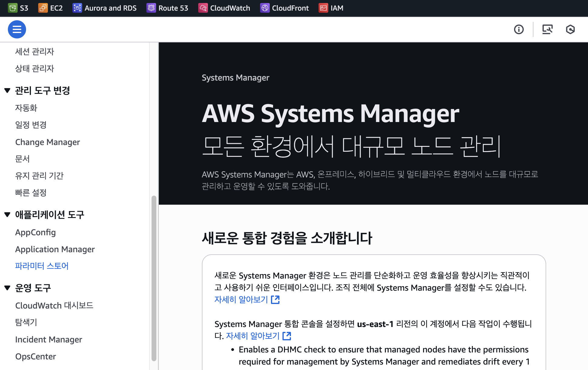Open 파라미터 스토어 in sidebar
Screen dimensions: 588x370
tap(42, 266)
